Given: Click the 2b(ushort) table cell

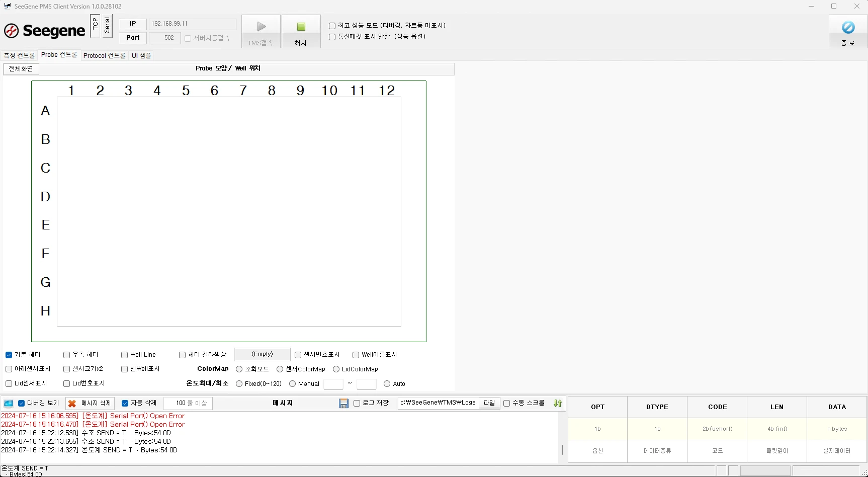Looking at the screenshot, I should pyautogui.click(x=717, y=429).
